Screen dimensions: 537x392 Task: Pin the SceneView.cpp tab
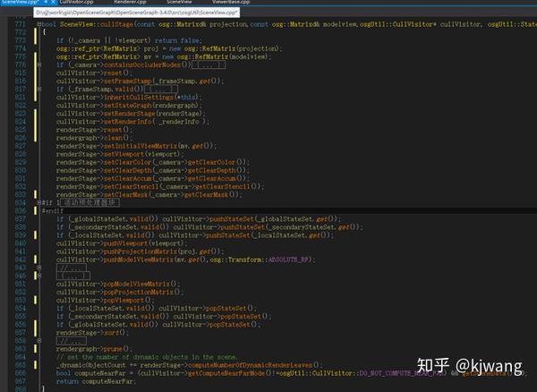pyautogui.click(x=46, y=2)
